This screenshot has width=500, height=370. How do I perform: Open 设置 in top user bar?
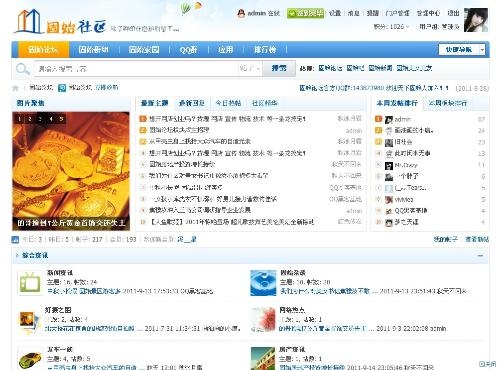(x=335, y=13)
